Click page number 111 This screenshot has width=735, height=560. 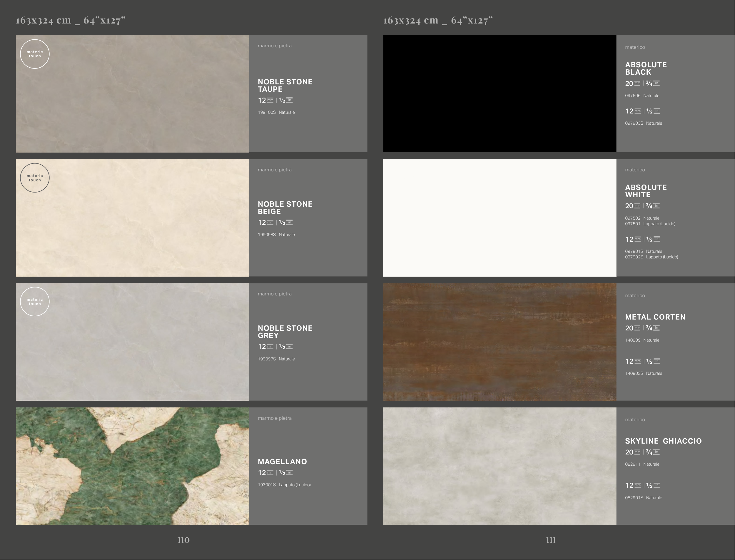click(x=551, y=540)
